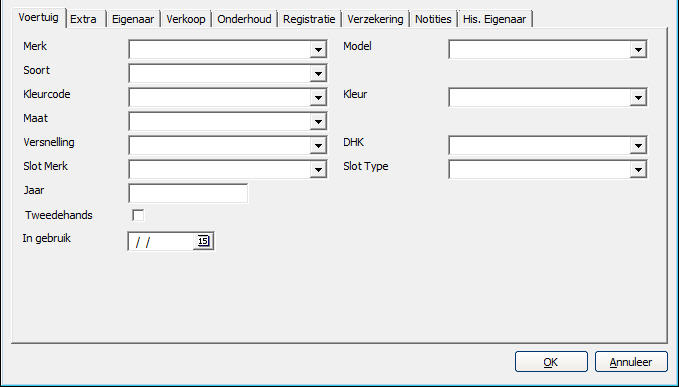679x387 pixels.
Task: Open the Model dropdown arrow
Action: (638, 50)
